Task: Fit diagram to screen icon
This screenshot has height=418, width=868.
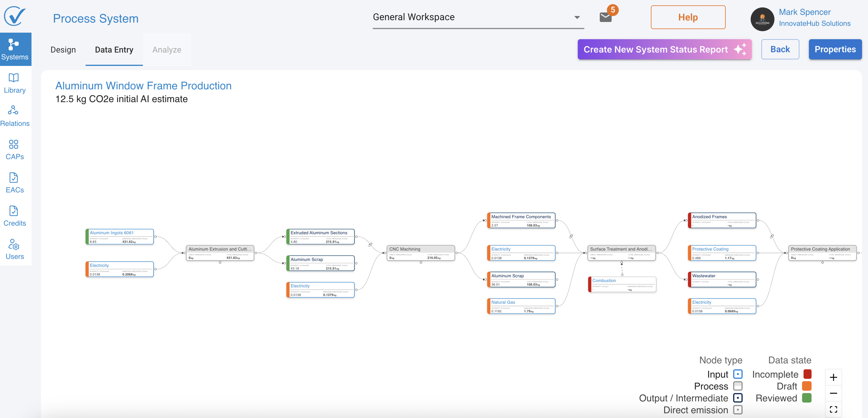Action: [x=833, y=409]
